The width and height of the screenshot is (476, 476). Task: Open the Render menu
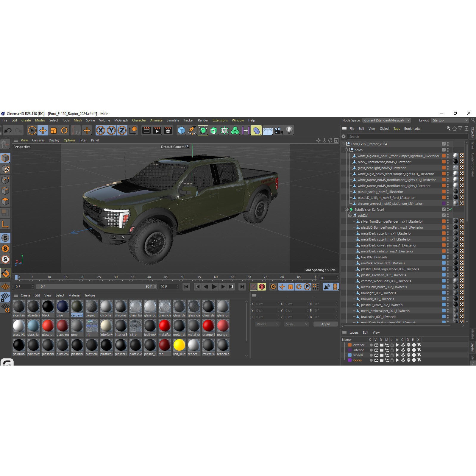point(203,120)
